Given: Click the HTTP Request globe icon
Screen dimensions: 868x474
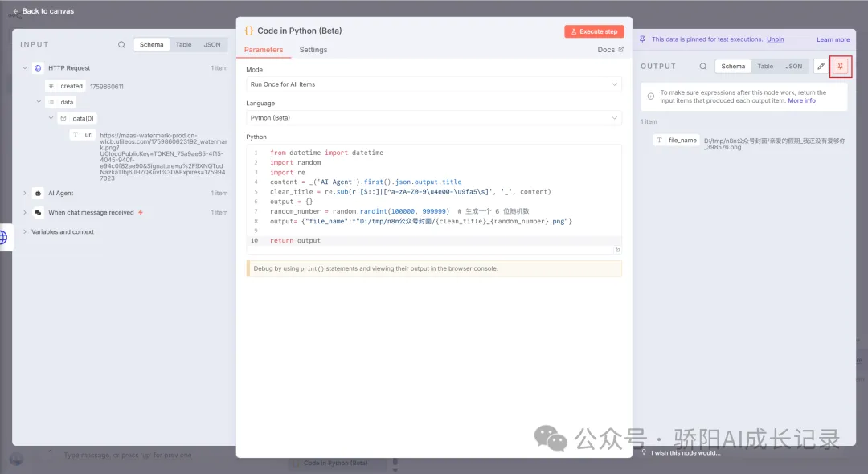Looking at the screenshot, I should (x=39, y=68).
